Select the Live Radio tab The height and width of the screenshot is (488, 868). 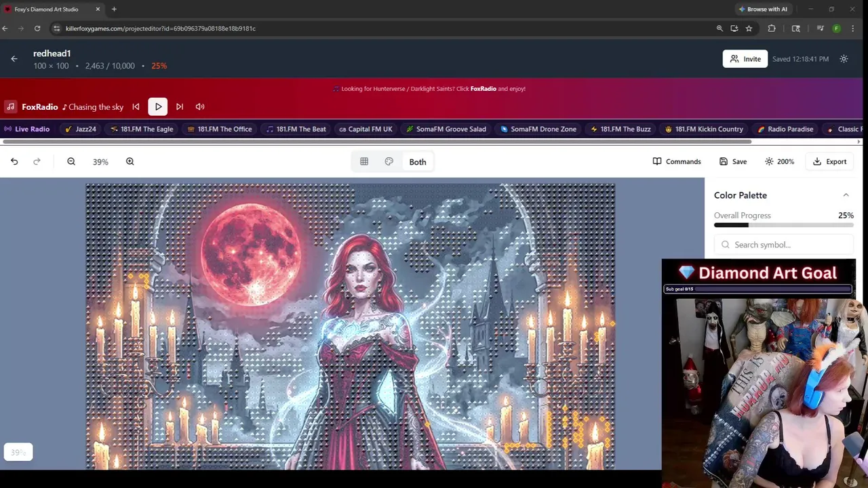click(x=28, y=129)
